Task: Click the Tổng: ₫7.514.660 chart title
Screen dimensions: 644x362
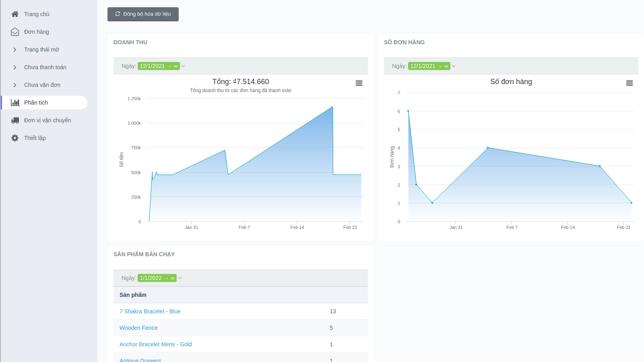Action: (x=241, y=82)
